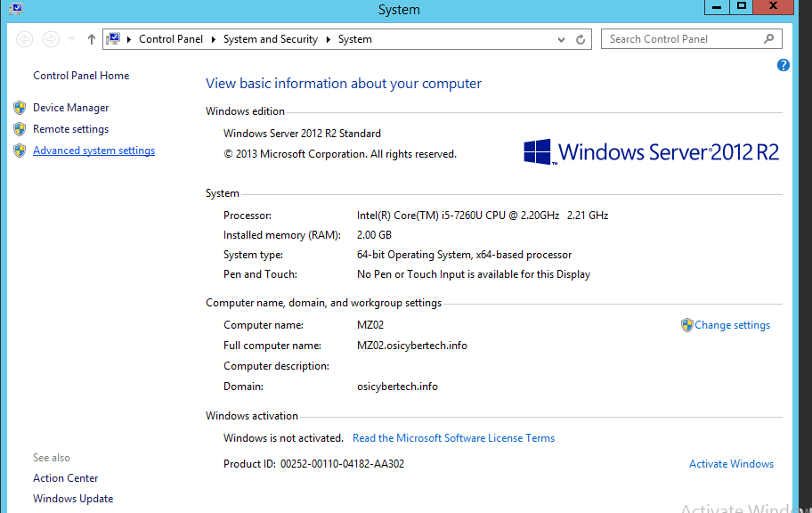This screenshot has height=513, width=812.
Task: Open Device Manager
Action: coord(71,108)
